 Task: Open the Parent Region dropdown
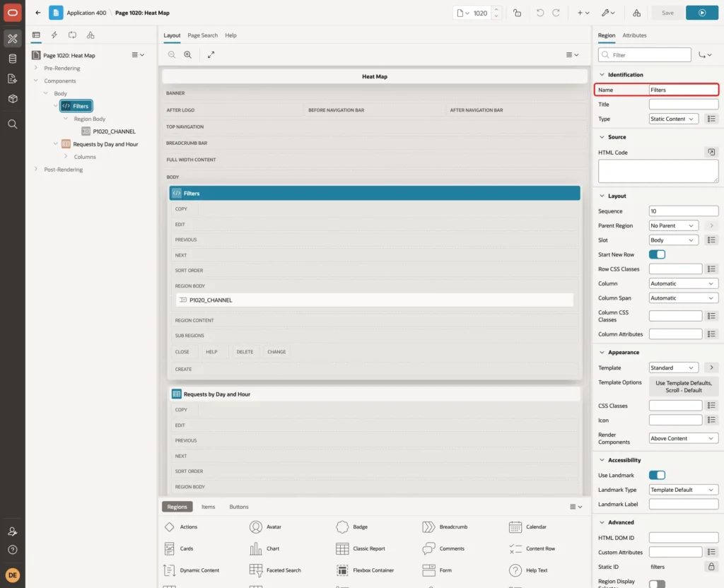pos(674,225)
